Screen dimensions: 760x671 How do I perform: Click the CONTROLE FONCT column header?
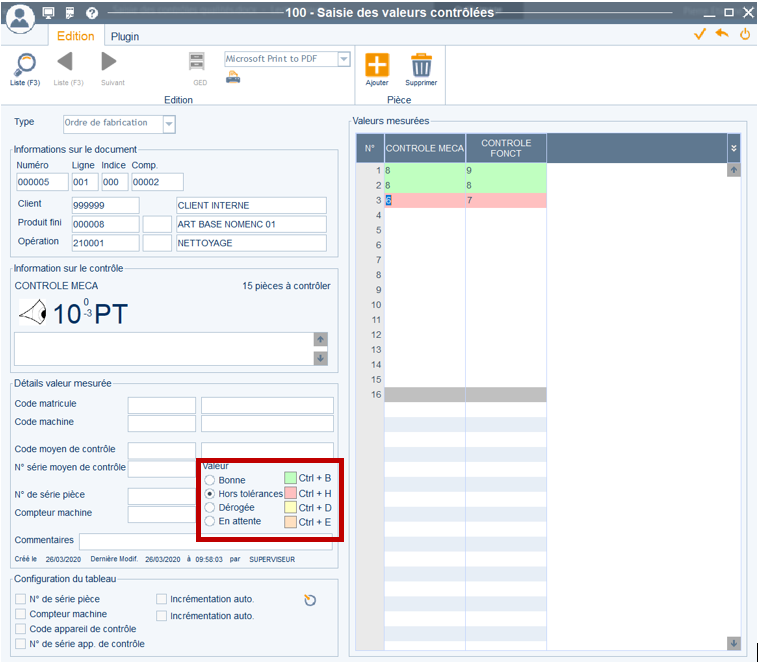click(506, 148)
